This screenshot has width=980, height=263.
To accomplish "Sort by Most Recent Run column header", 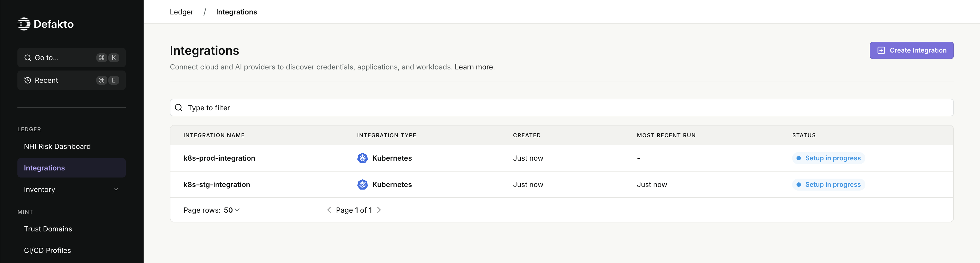I will coord(666,135).
